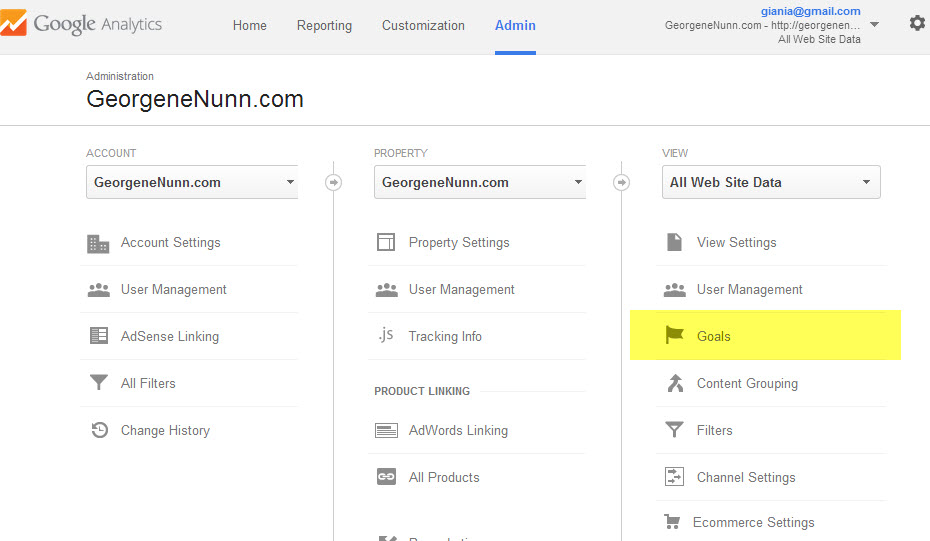Switch to the Reporting tab
The image size is (930, 541).
click(x=324, y=26)
